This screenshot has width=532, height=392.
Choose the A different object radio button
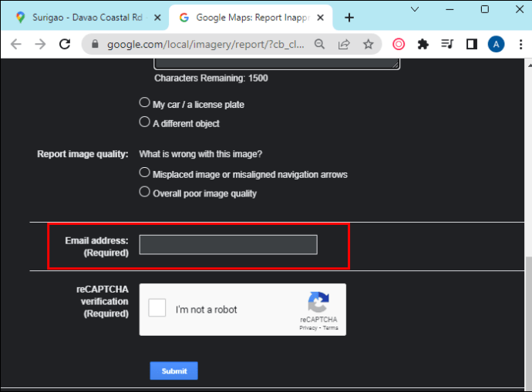click(x=144, y=122)
